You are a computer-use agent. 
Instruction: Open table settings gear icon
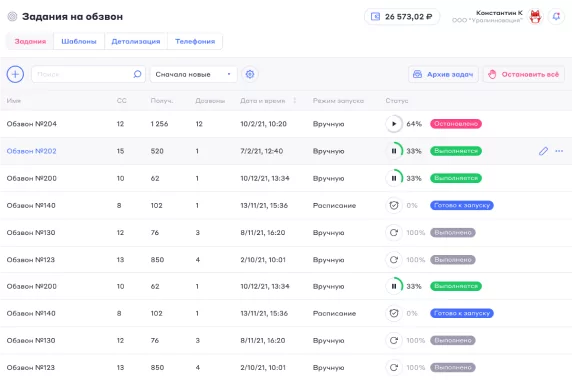(x=250, y=74)
